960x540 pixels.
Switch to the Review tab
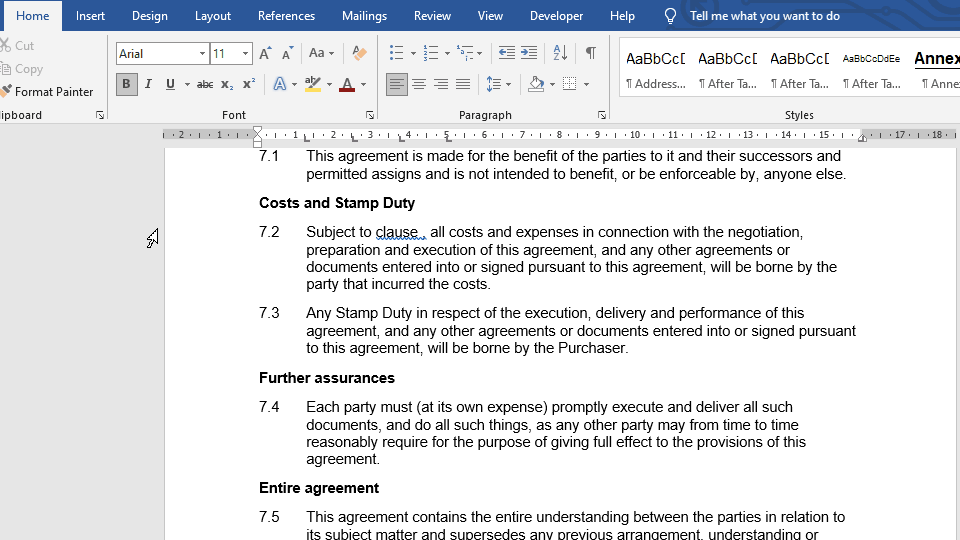(432, 16)
